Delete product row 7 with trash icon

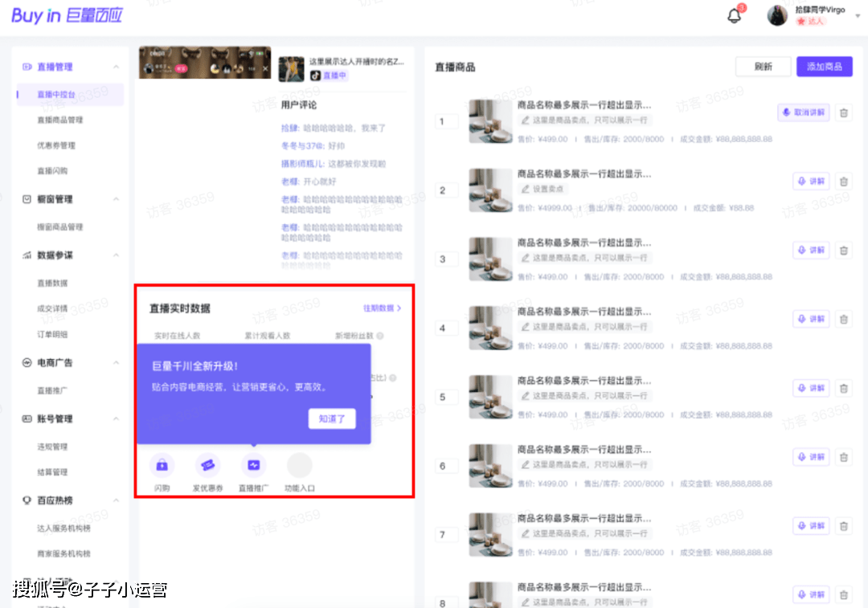844,526
